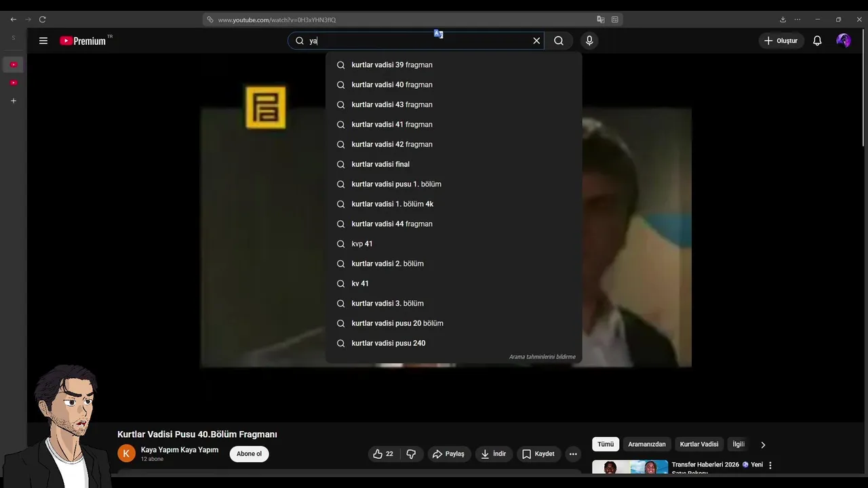
Task: Select suggestion kurtlar vadisi 2. bölüm
Action: (x=454, y=264)
